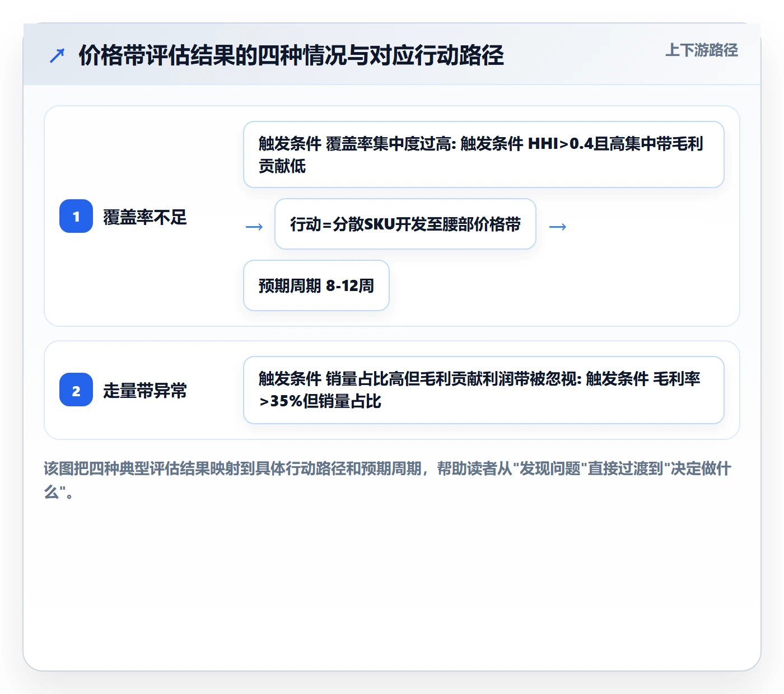Open the 毛利率>35% trigger condition box

click(484, 390)
